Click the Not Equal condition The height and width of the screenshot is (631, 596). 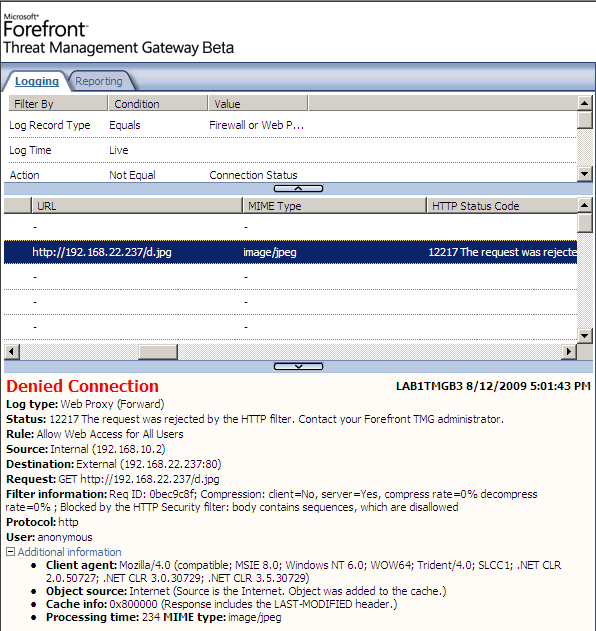click(x=132, y=175)
